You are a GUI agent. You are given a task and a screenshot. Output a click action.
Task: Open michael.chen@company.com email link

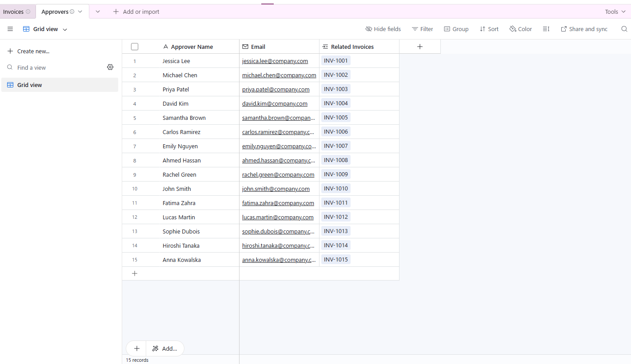coord(279,75)
